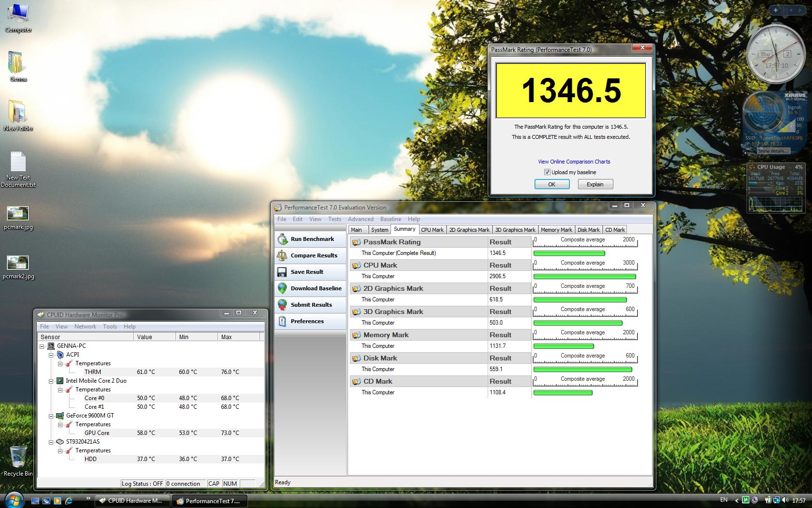Open the CPU Mark tab
Viewport: 812px width, 508px height.
[432, 230]
